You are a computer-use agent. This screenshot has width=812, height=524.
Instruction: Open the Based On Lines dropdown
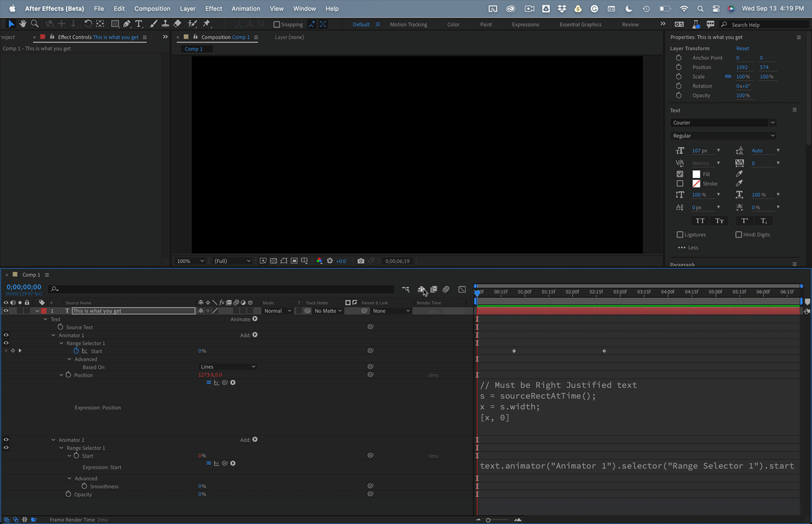pyautogui.click(x=228, y=367)
